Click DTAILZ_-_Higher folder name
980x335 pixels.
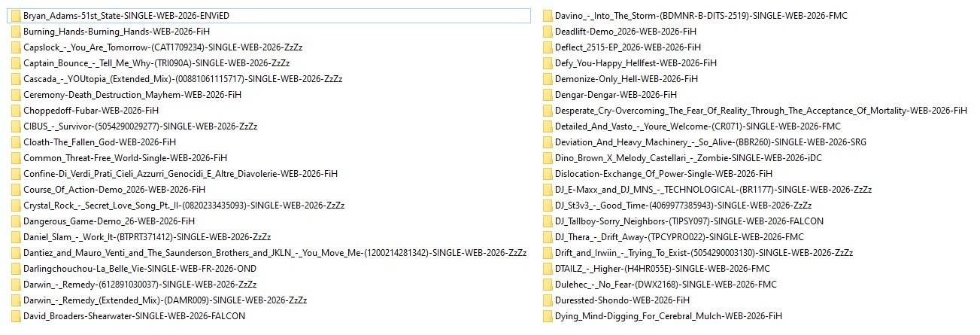[x=662, y=268]
